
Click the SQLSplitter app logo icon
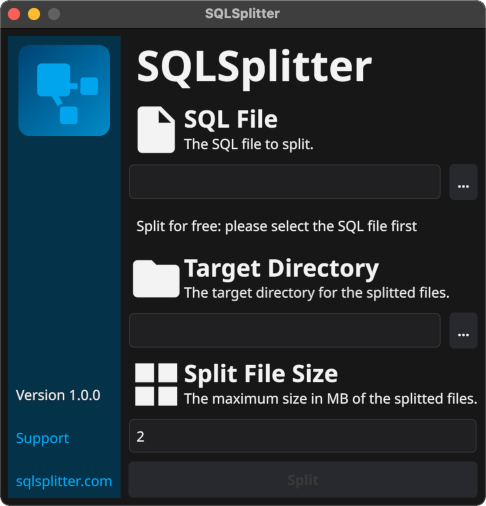point(64,90)
